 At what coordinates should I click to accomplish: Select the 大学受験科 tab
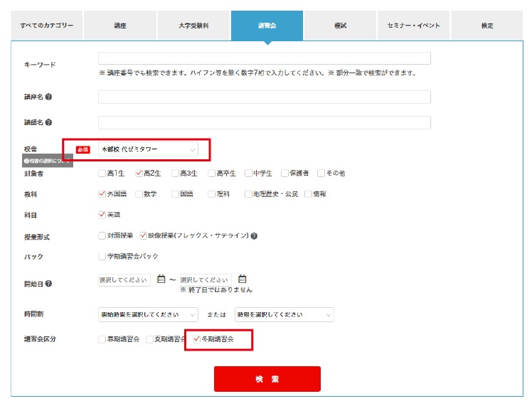pos(193,26)
